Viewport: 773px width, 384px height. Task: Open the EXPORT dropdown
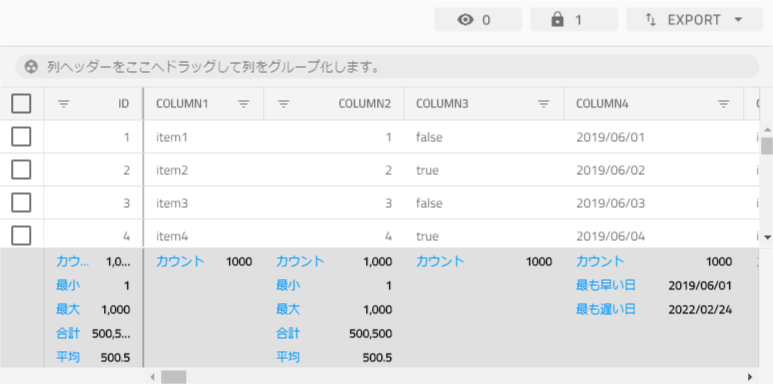pyautogui.click(x=694, y=20)
